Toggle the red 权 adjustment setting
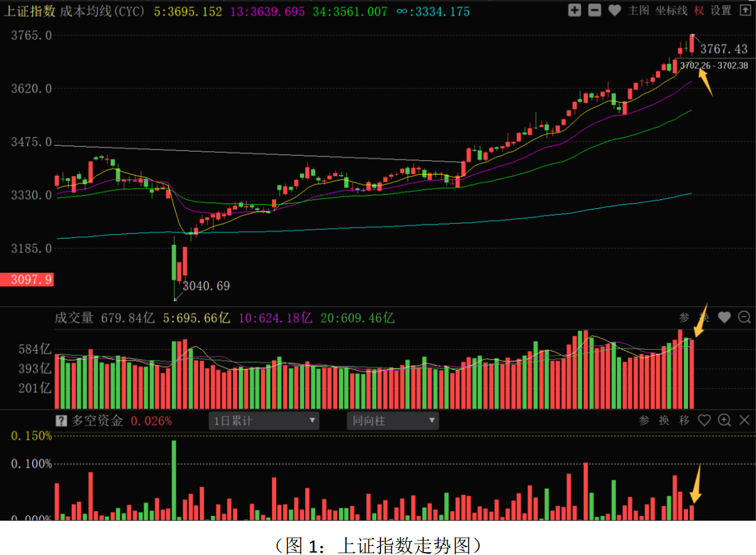This screenshot has width=756, height=555. pos(698,10)
